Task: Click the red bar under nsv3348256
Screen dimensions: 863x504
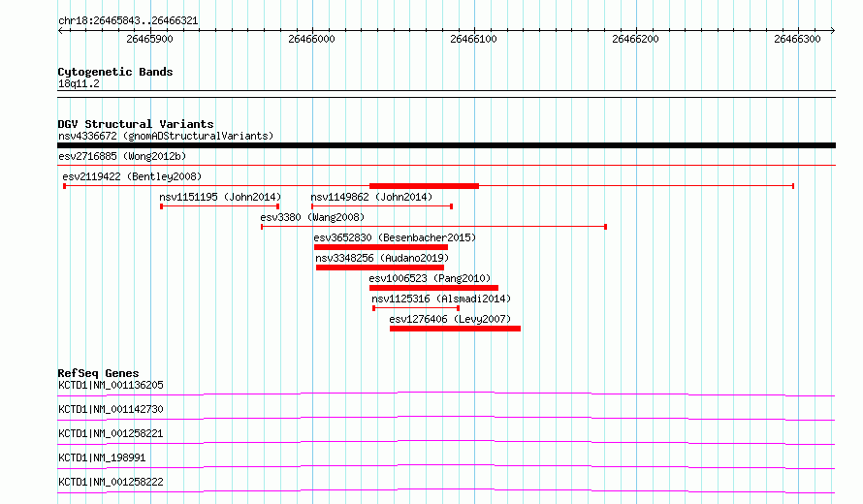Action: point(380,268)
